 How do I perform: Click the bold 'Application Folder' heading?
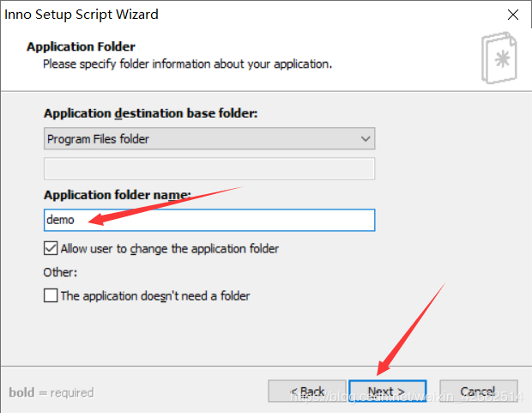coord(82,46)
